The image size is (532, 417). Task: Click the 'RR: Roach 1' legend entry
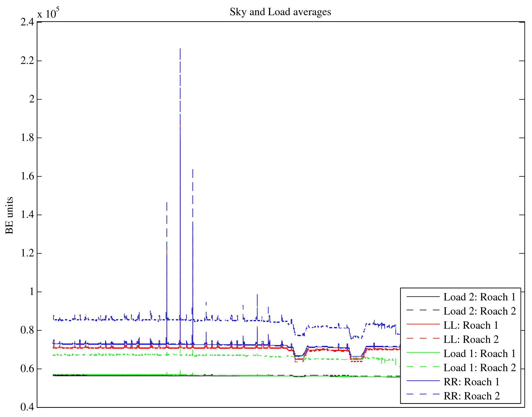pos(471,382)
